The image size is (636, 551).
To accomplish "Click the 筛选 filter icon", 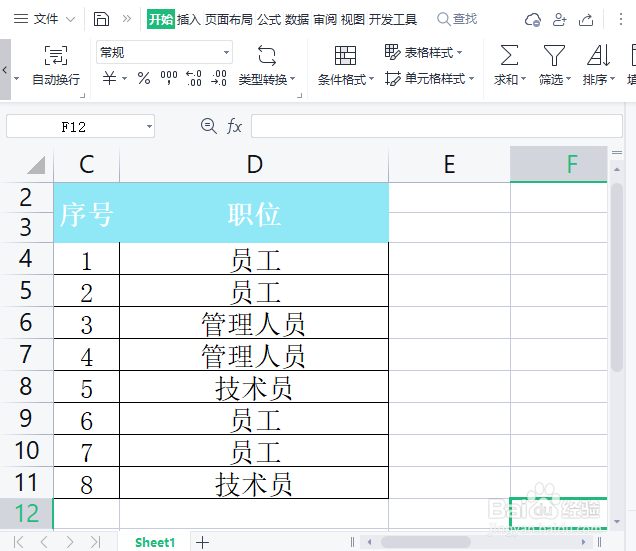I will click(554, 55).
